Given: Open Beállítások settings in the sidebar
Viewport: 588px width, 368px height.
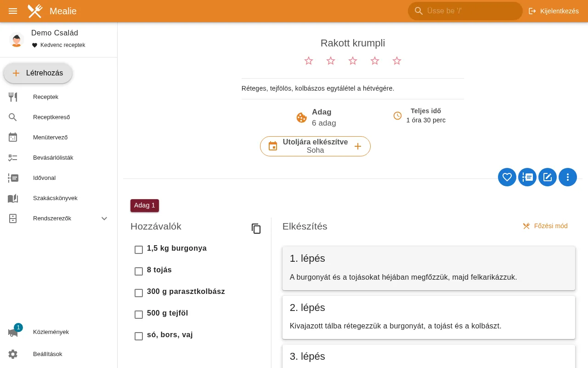Looking at the screenshot, I should pyautogui.click(x=59, y=354).
